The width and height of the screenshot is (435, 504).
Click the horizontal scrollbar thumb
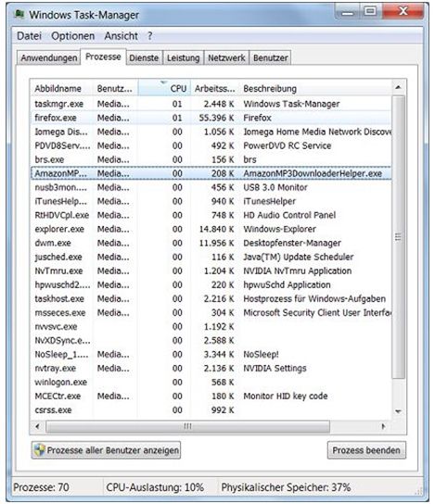point(188,426)
